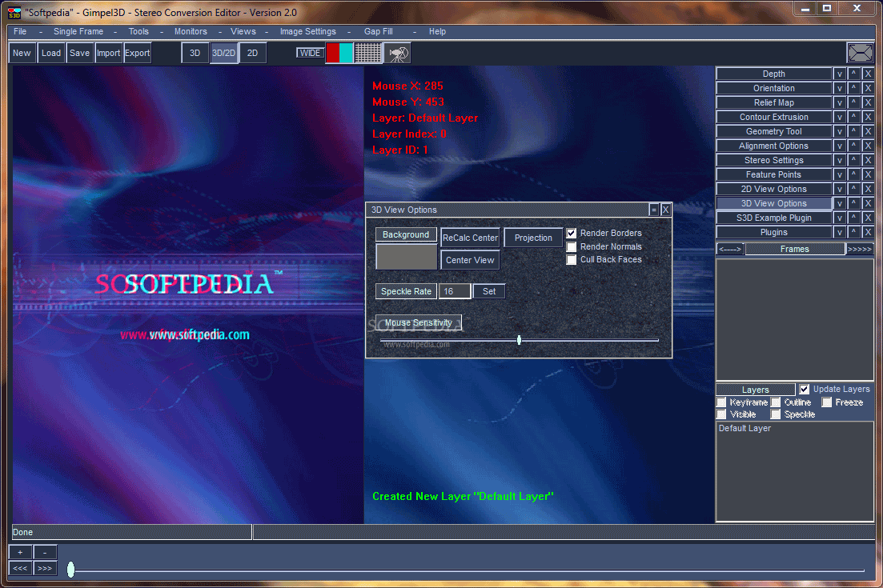Click the Import toolbar button
The image size is (883, 588).
click(x=108, y=53)
